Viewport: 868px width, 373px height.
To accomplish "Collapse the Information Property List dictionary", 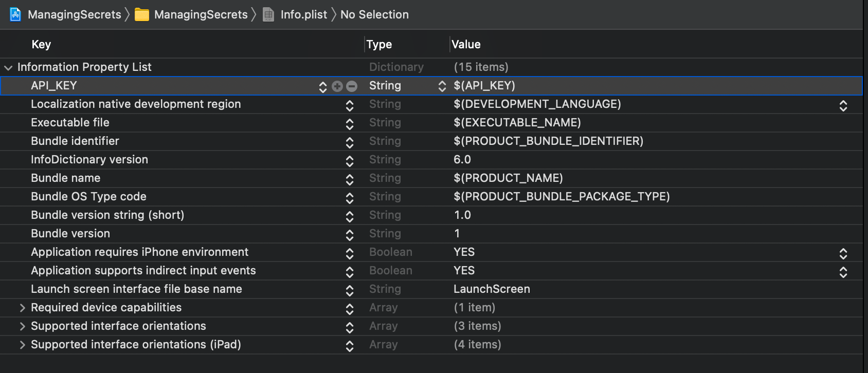I will 8,67.
